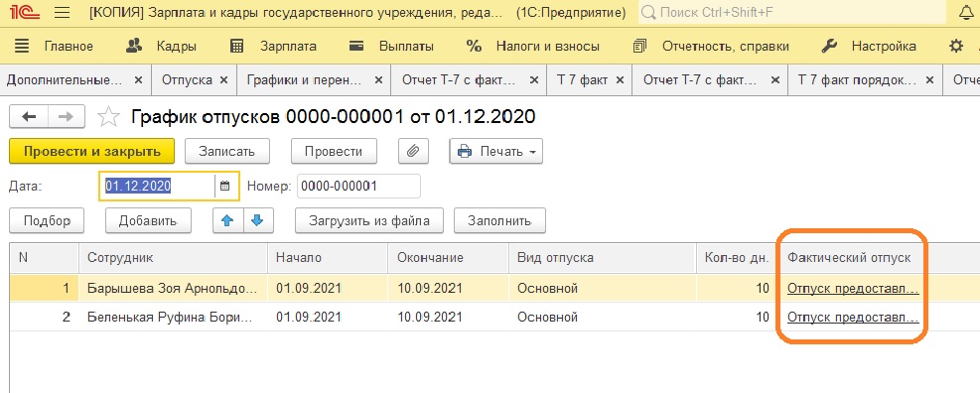Viewport: 980px width, 393px height.
Task: Click the Подбор button
Action: (x=47, y=220)
